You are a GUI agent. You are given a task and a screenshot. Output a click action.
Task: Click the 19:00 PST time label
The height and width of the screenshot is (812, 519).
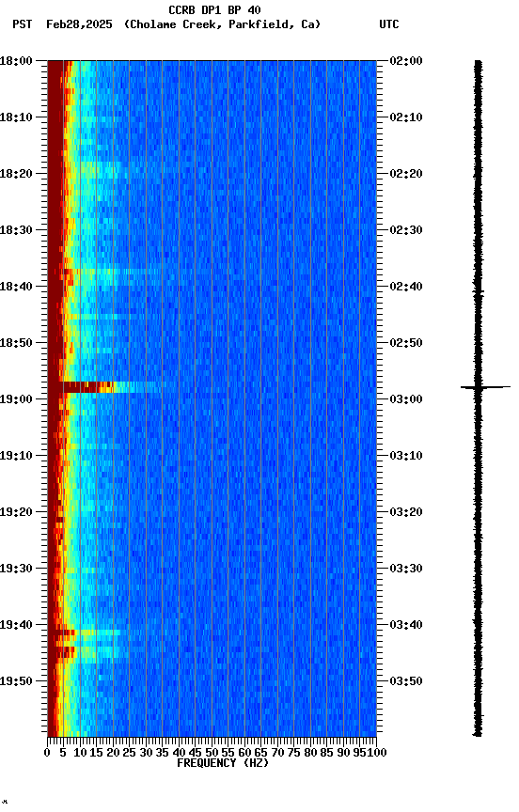[x=16, y=399]
